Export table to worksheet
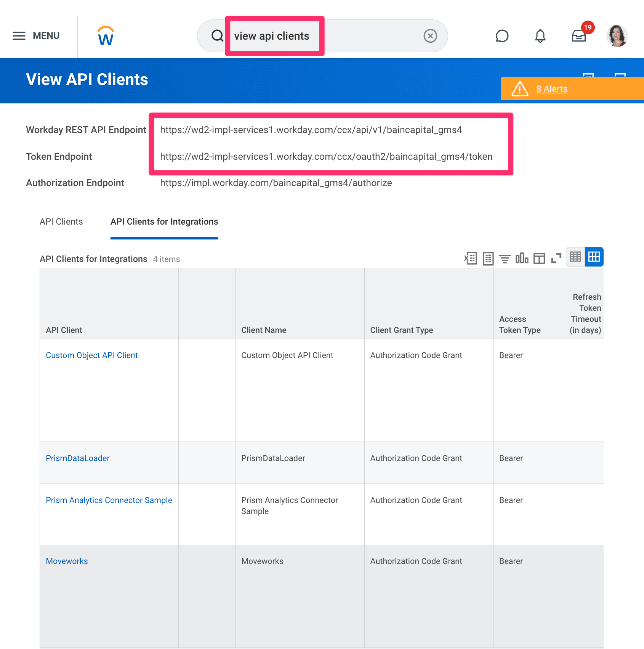This screenshot has height=649, width=644. pyautogui.click(x=488, y=258)
